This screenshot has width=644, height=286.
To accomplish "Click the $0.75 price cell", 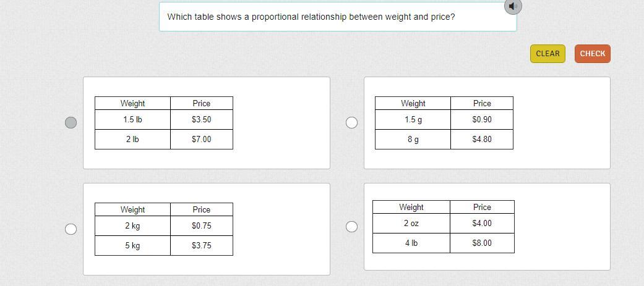I will pos(202,225).
